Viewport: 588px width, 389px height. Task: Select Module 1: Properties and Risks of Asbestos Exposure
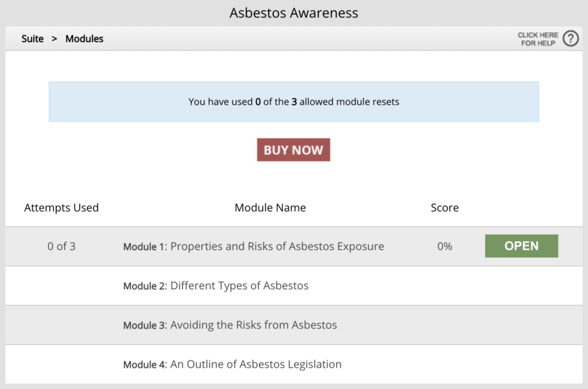[x=253, y=246]
